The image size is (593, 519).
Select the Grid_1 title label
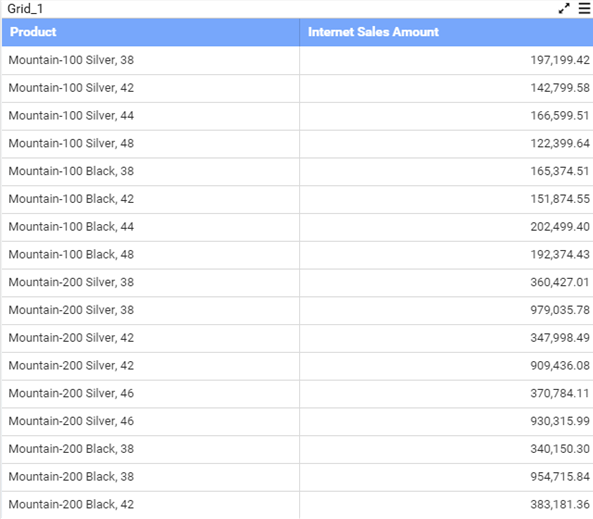[25, 8]
